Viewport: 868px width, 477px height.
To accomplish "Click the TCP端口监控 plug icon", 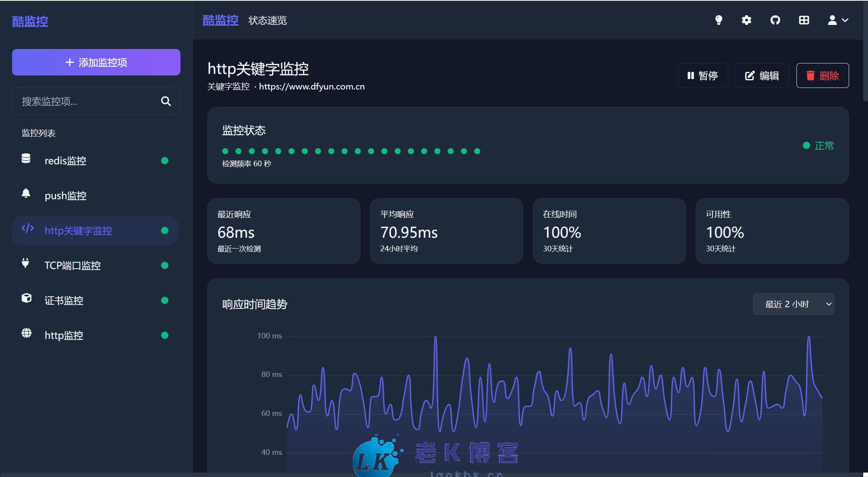I will point(26,264).
